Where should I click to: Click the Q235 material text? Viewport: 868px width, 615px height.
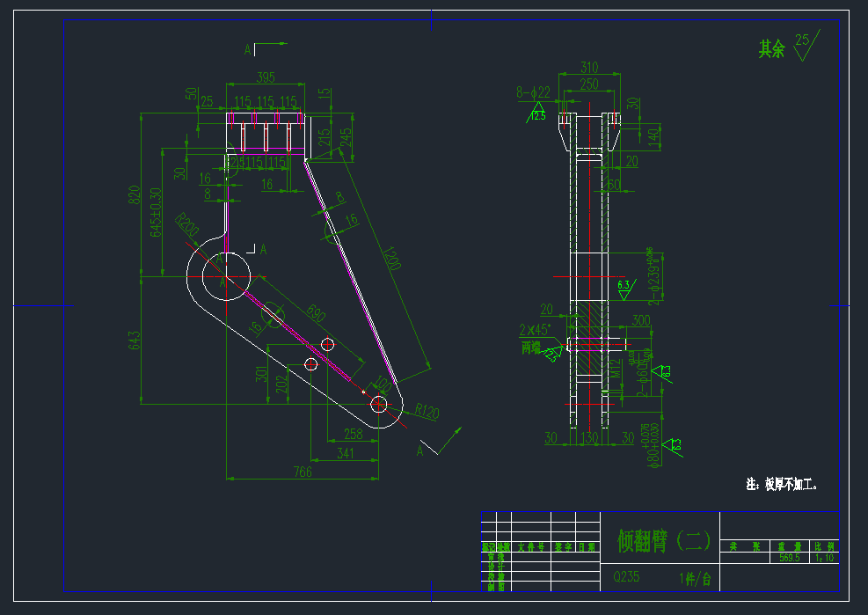click(x=626, y=577)
